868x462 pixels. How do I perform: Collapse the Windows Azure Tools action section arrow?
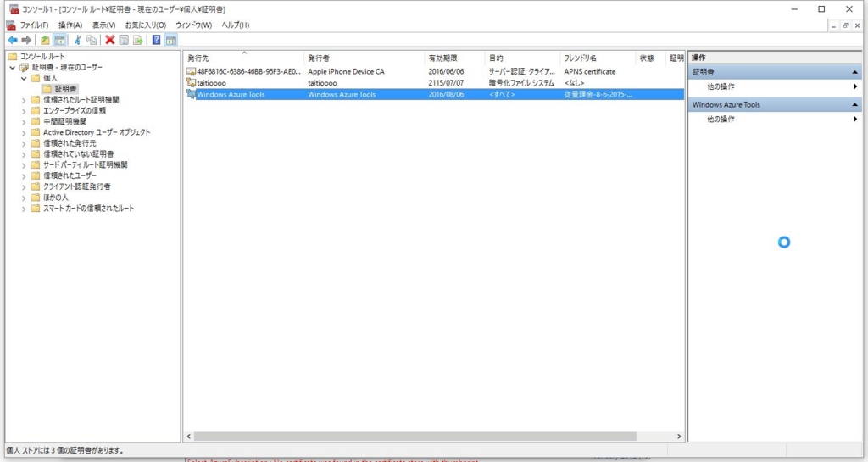[x=854, y=104]
